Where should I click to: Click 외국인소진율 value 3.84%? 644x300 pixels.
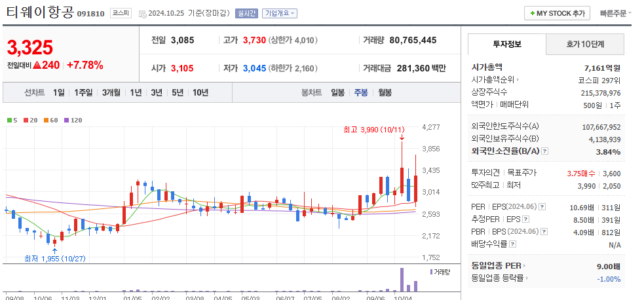[x=608, y=152]
